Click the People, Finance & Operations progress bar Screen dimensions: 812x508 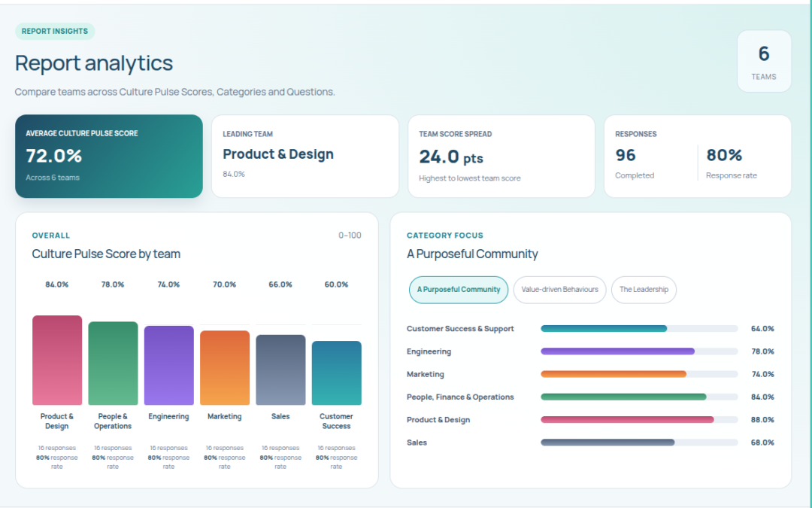tap(639, 397)
